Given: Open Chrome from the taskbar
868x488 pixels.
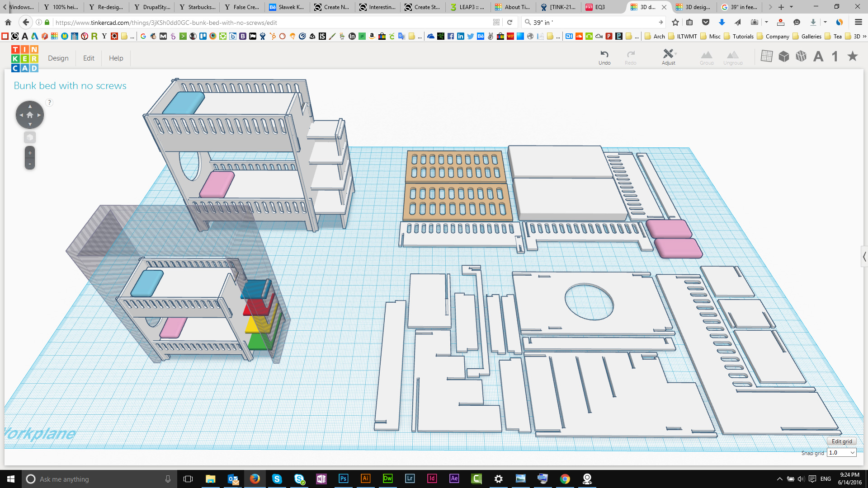Looking at the screenshot, I should (565, 479).
